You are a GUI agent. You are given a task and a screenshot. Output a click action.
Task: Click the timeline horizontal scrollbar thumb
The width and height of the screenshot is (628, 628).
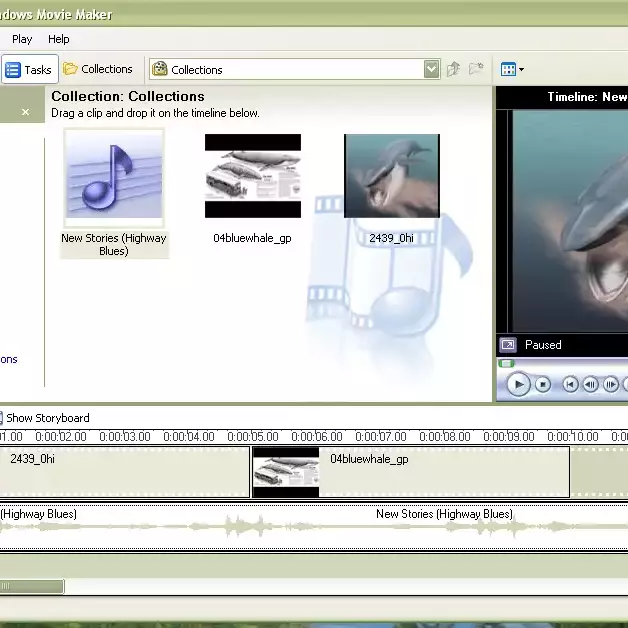(x=31, y=587)
